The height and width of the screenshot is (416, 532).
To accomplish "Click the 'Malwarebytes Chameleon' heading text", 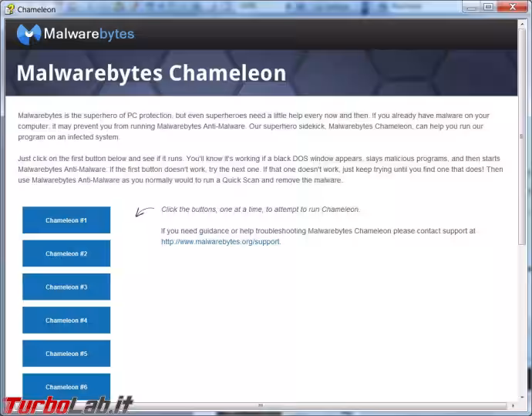I will (151, 73).
